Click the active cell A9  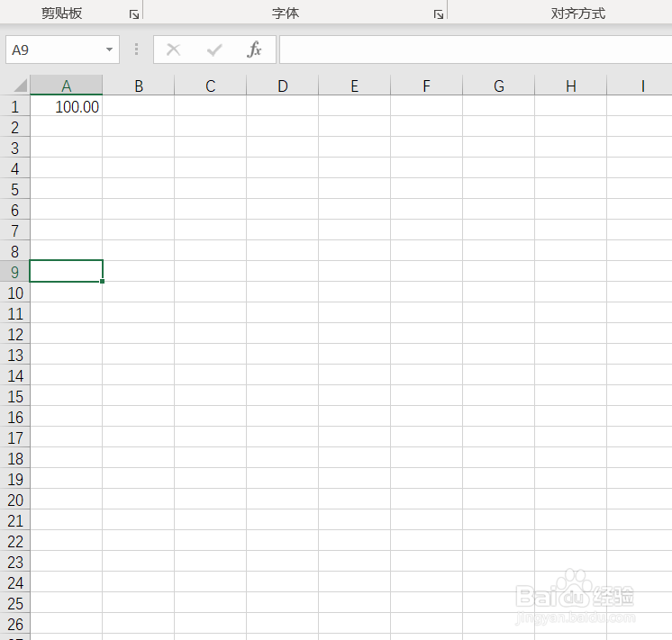[66, 271]
